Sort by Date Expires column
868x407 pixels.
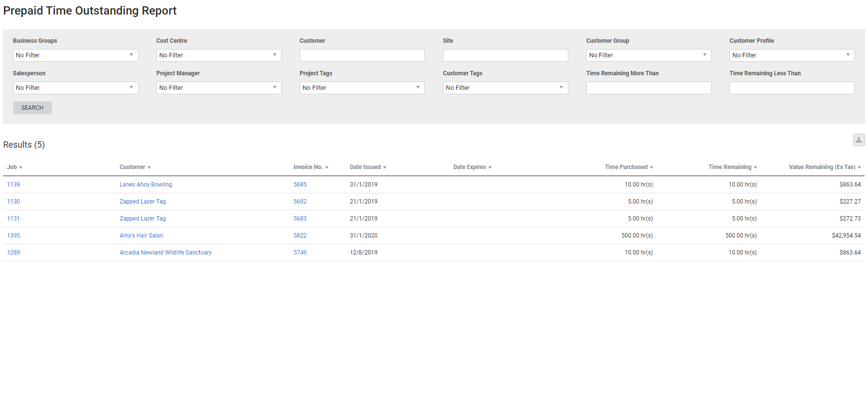click(x=472, y=167)
